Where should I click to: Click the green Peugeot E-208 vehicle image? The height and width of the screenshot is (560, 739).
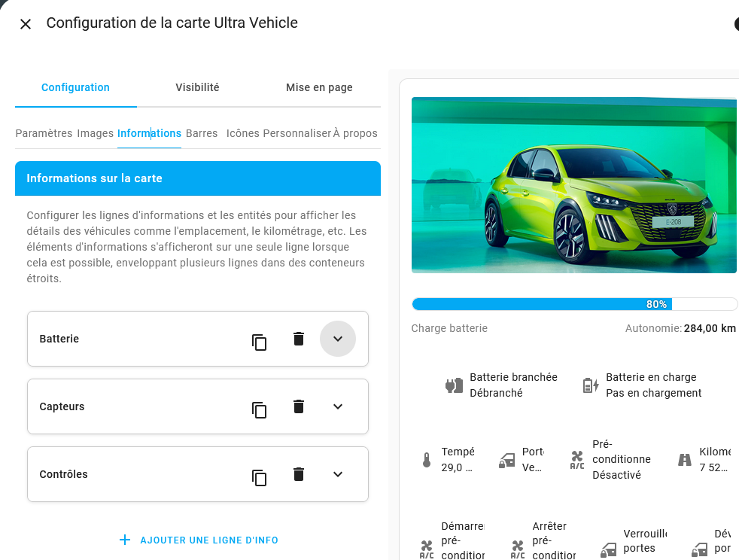[x=573, y=184]
